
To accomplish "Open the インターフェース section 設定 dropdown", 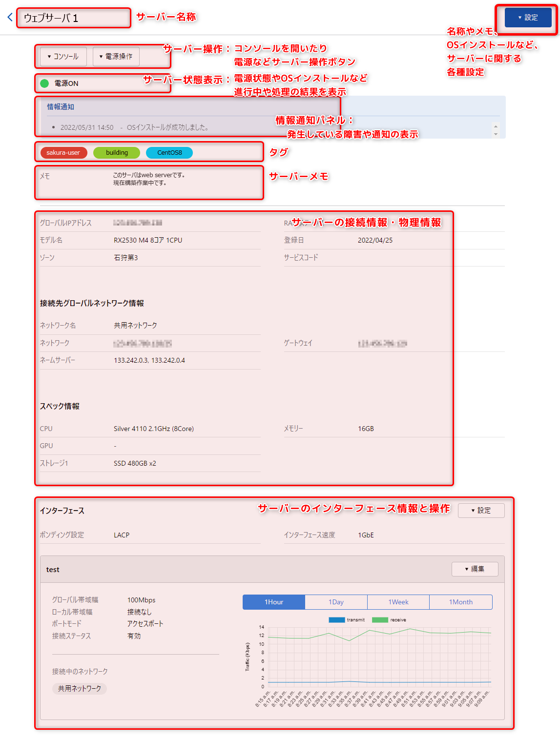I will (481, 511).
